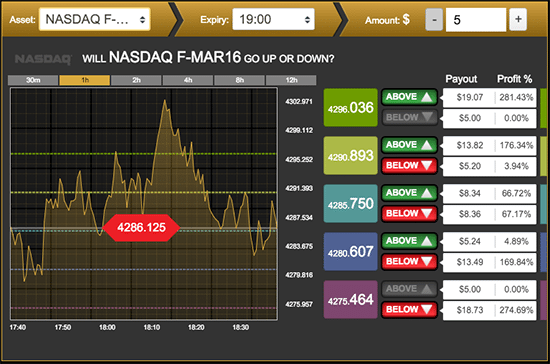Select BELOW for the 4290.893 level
550x364 pixels.
tap(409, 166)
